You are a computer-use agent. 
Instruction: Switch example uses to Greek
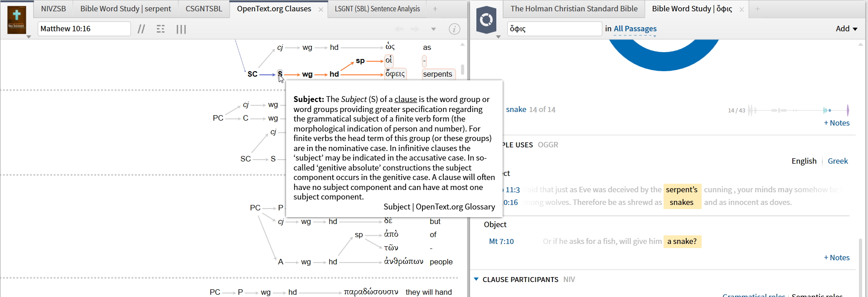[x=838, y=161]
